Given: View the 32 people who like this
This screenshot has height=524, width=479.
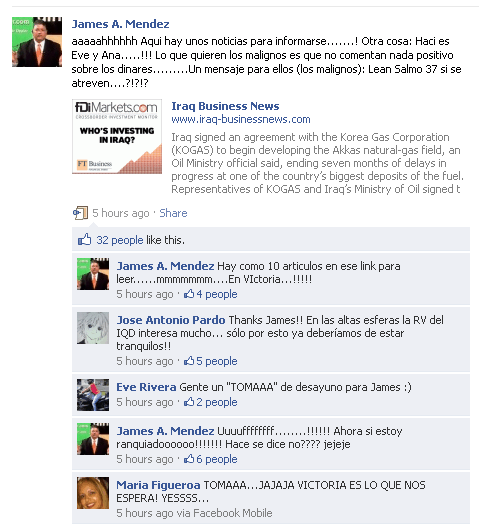Looking at the screenshot, I should (x=120, y=240).
